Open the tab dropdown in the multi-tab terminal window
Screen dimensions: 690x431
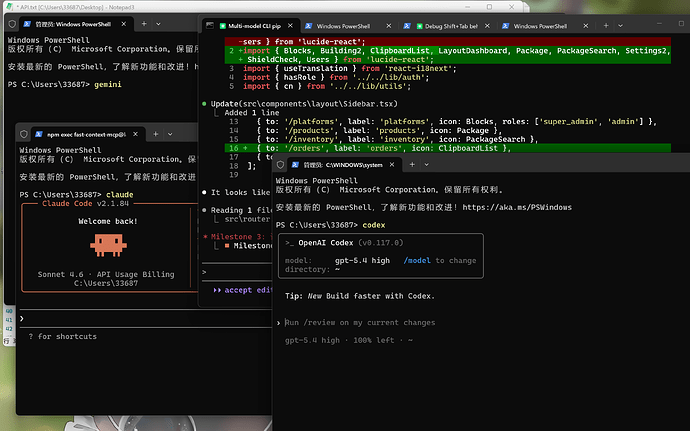click(x=620, y=26)
